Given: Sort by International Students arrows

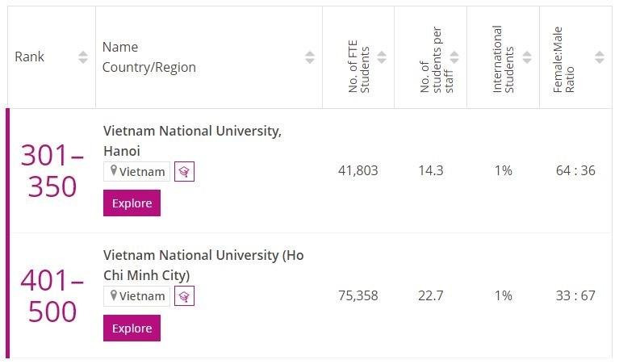Looking at the screenshot, I should click(527, 57).
